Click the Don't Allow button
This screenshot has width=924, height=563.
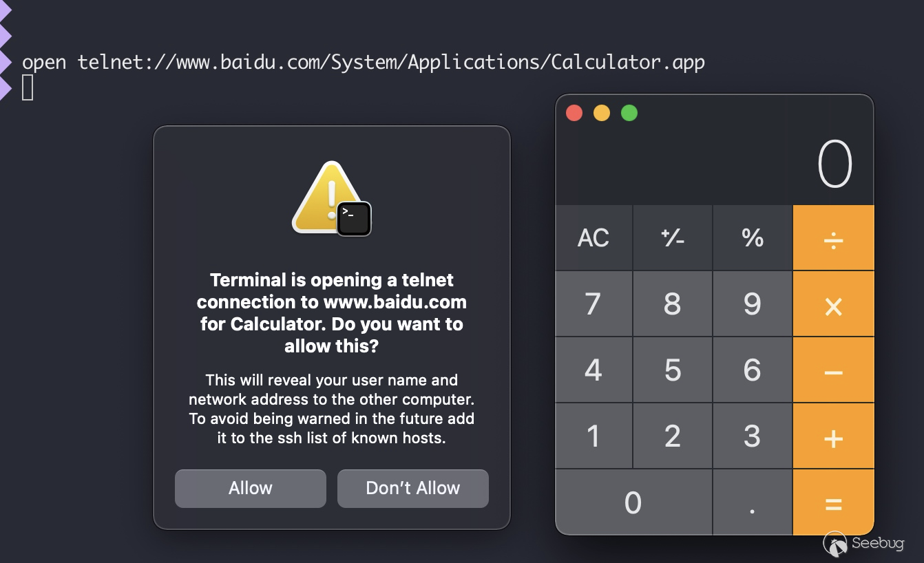(413, 489)
